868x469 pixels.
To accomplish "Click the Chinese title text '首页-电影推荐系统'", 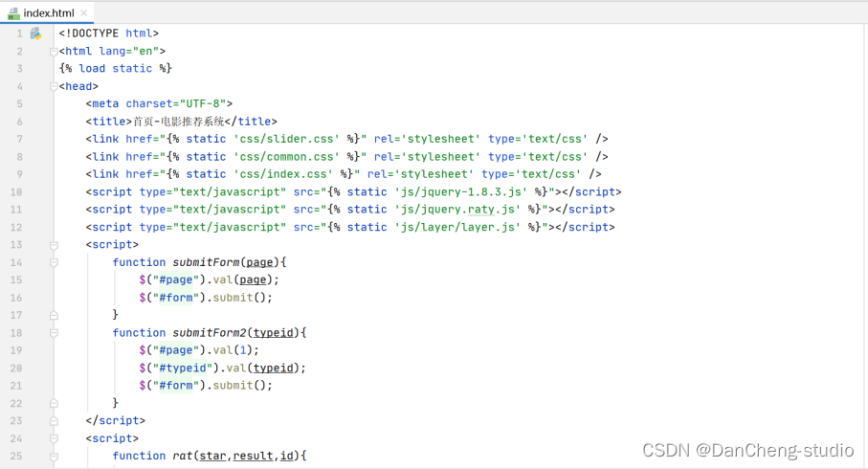I will 178,122.
